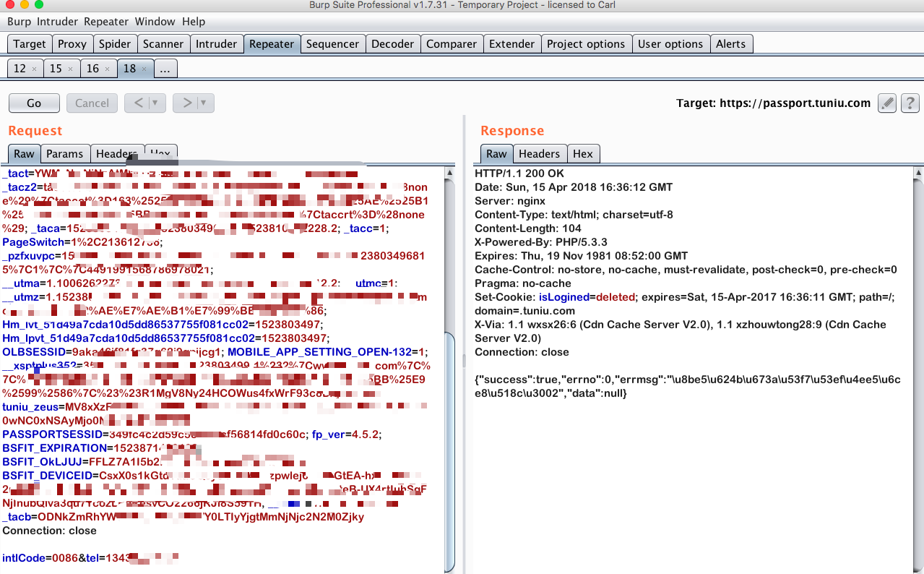Image resolution: width=924 pixels, height=574 pixels.
Task: Click the 'PageSwitch' cookie line in request
Action: (x=82, y=242)
